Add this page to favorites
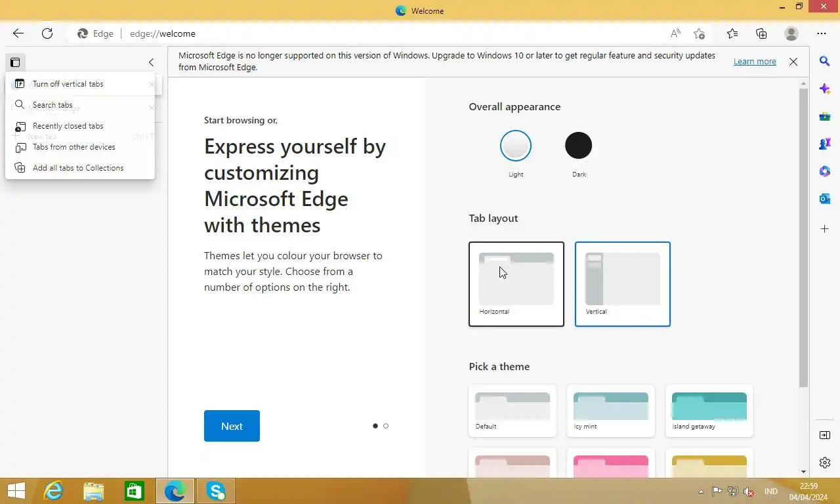Viewport: 840px width, 504px height. click(699, 33)
